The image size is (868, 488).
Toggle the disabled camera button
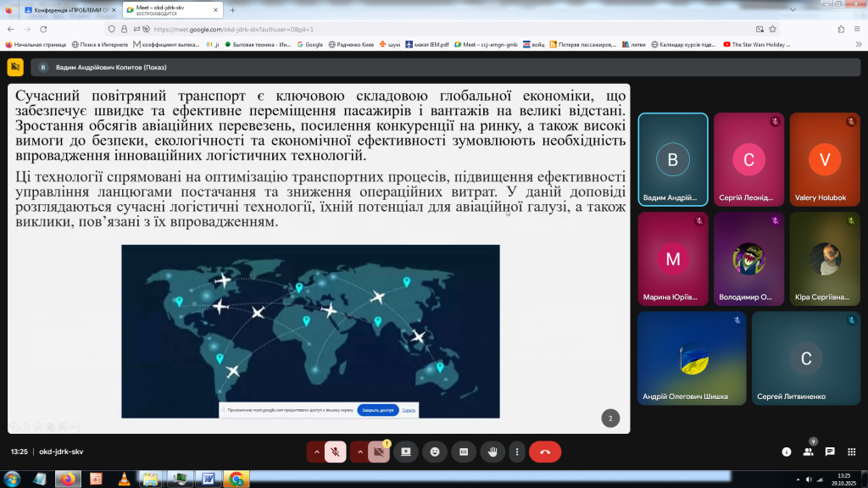point(379,452)
